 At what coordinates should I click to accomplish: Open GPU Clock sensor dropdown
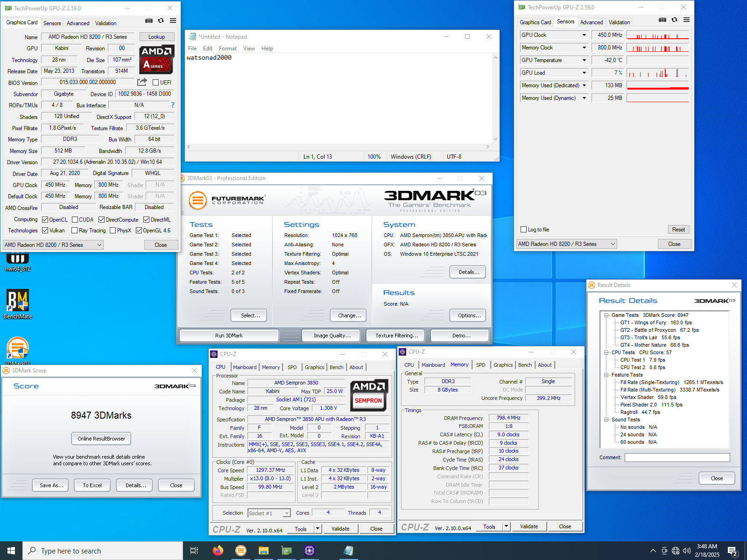point(584,35)
